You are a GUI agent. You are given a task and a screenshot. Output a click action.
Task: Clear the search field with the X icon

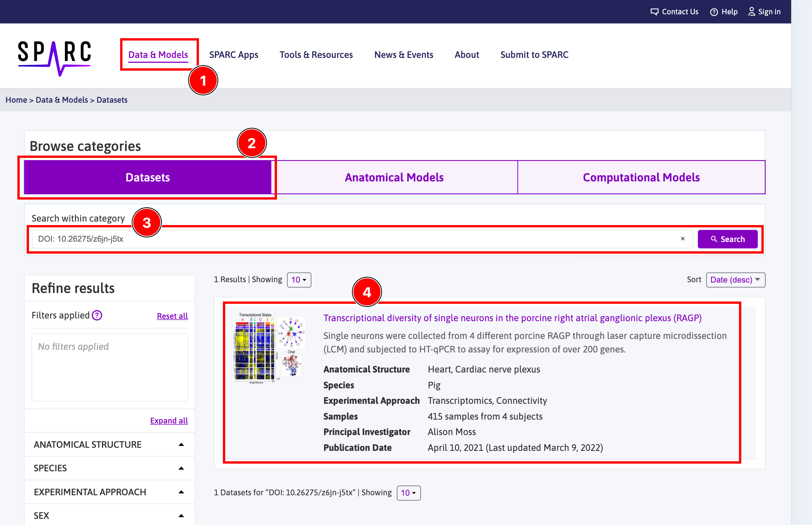(683, 239)
